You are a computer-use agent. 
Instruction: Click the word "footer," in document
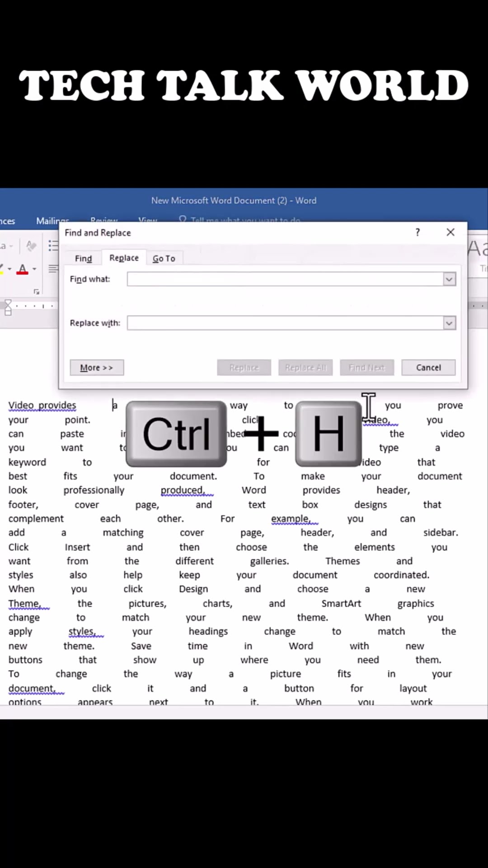tap(23, 505)
